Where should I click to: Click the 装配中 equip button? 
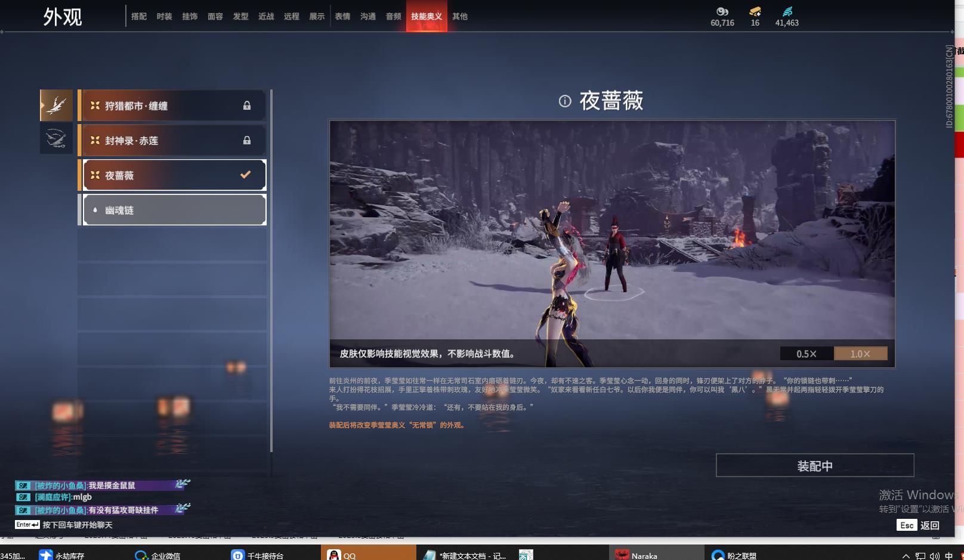814,466
